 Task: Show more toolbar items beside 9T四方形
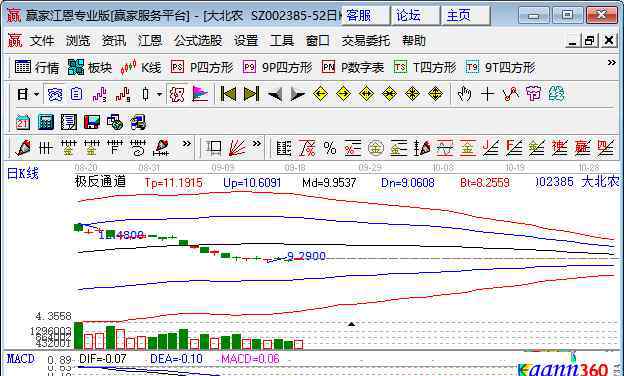click(612, 63)
